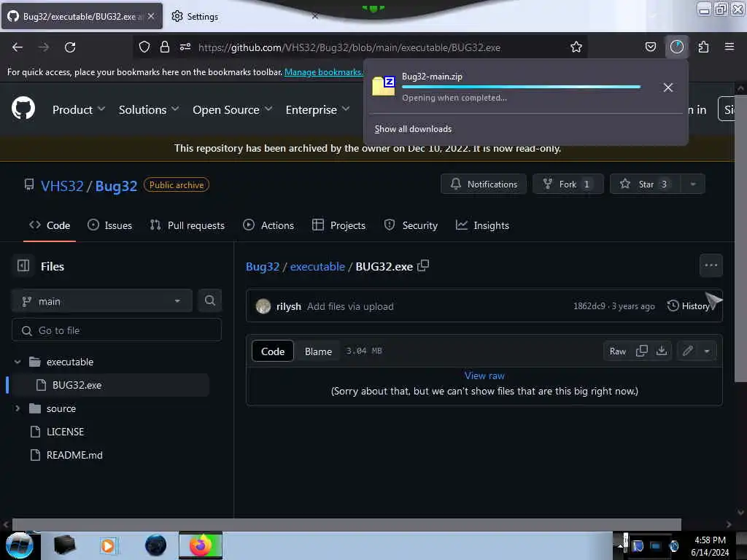Image resolution: width=747 pixels, height=560 pixels.
Task: Switch to the Security tab
Action: click(x=411, y=226)
